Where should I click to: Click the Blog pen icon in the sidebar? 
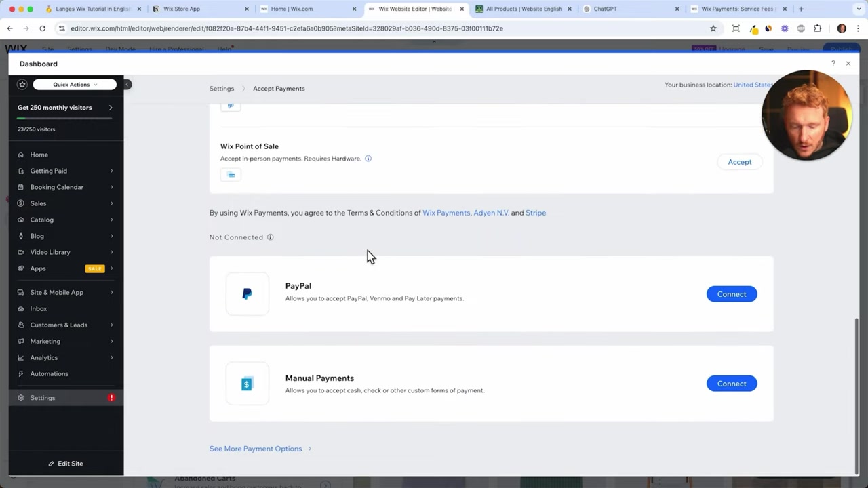[21, 236]
